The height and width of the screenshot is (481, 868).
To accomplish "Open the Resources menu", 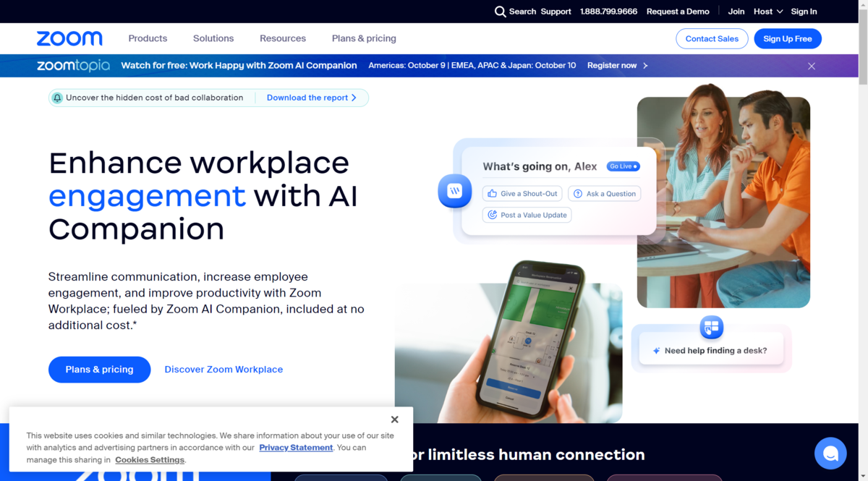I will (x=283, y=38).
